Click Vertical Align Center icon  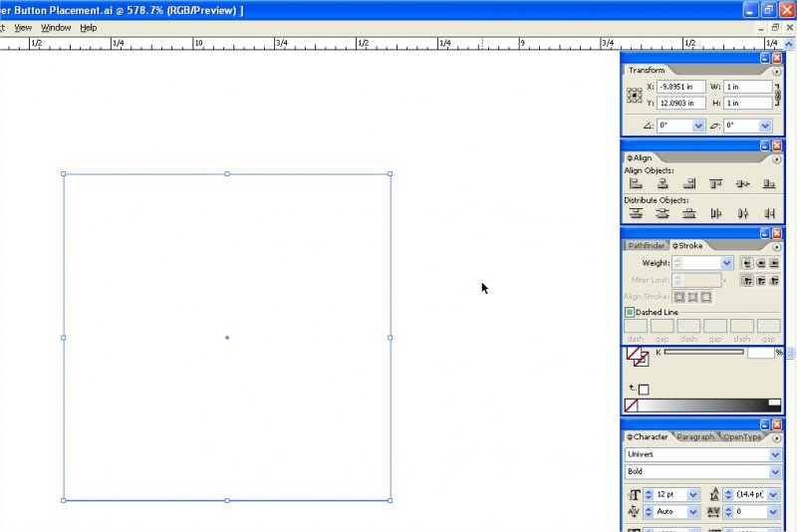click(x=742, y=184)
